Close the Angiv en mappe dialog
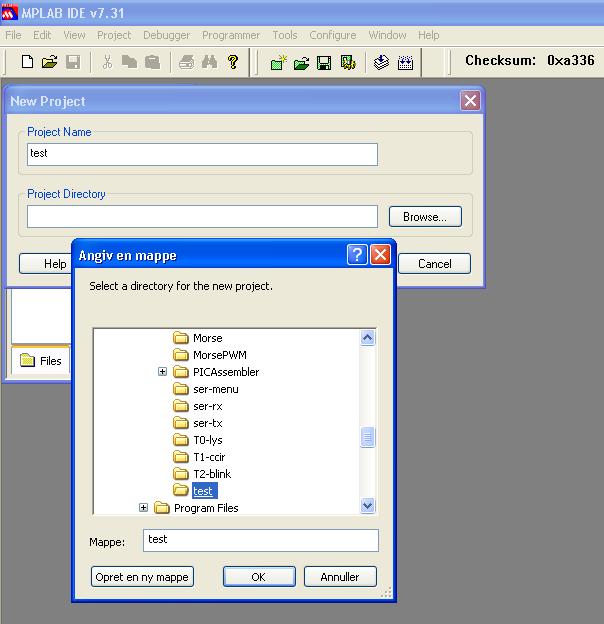The height and width of the screenshot is (624, 604). [380, 254]
